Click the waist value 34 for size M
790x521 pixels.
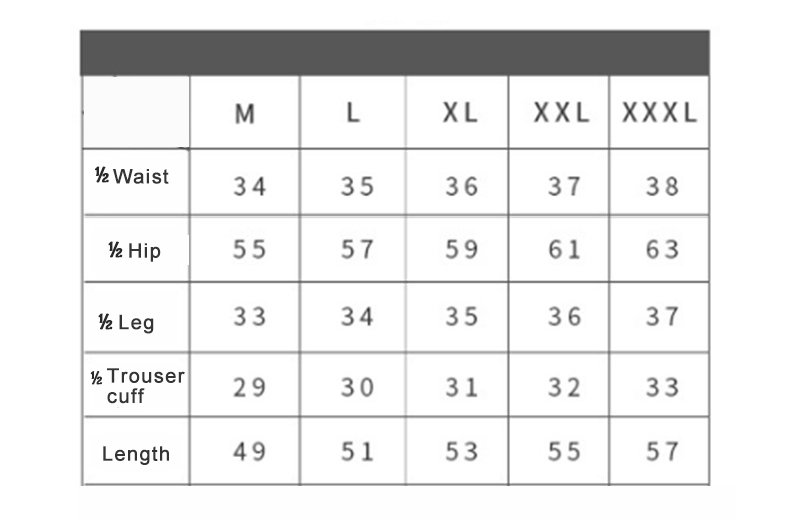249,187
